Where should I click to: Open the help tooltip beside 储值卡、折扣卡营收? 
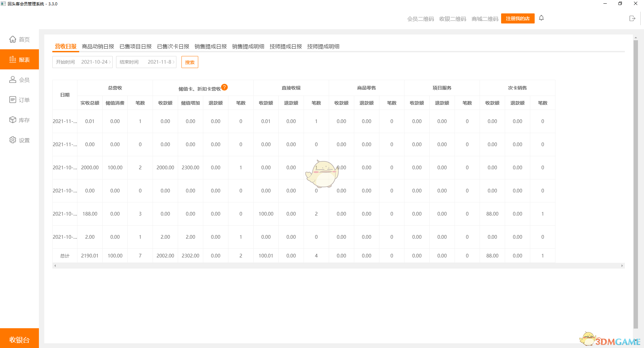(225, 87)
